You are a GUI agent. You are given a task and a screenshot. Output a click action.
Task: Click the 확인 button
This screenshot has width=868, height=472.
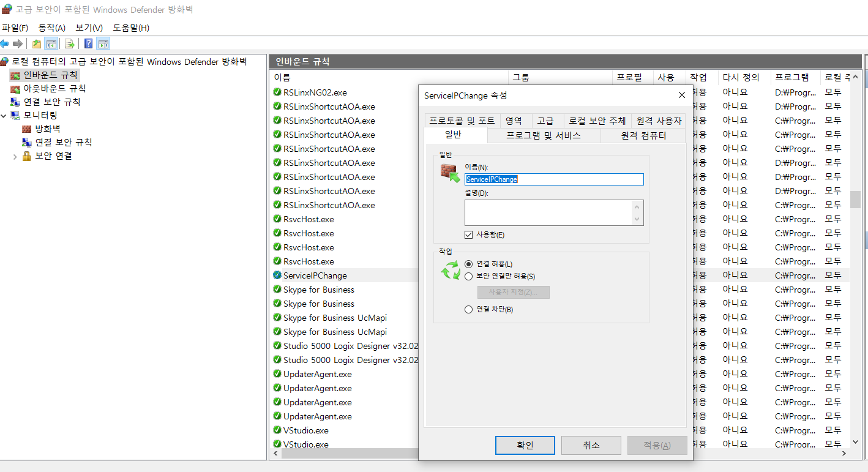525,445
